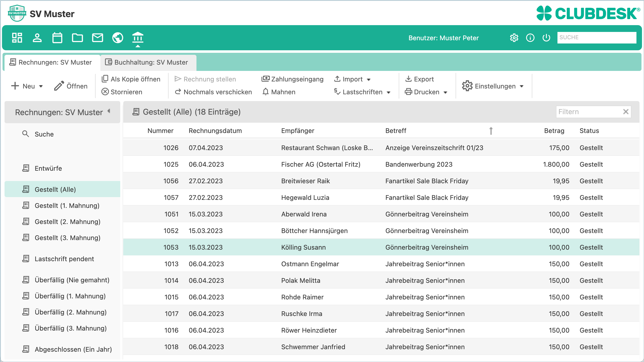Send reminder via the Mahnen bell
This screenshot has width=644, height=362.
click(279, 92)
